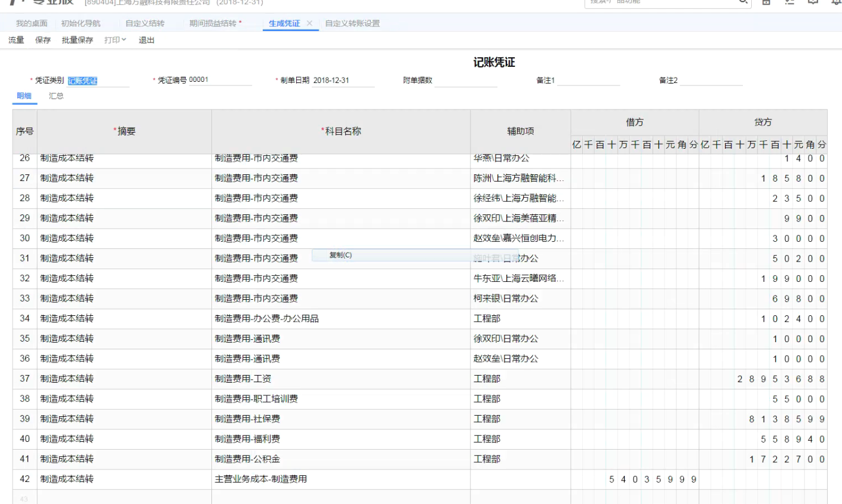The width and height of the screenshot is (842, 504).
Task: Click the 批量保存 batch save button
Action: (x=76, y=40)
